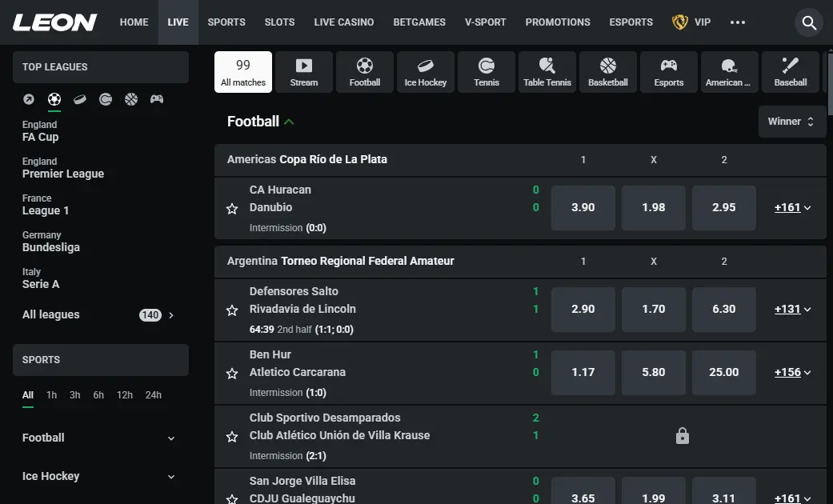
Task: Open the PROMOTIONS nav item
Action: (558, 22)
